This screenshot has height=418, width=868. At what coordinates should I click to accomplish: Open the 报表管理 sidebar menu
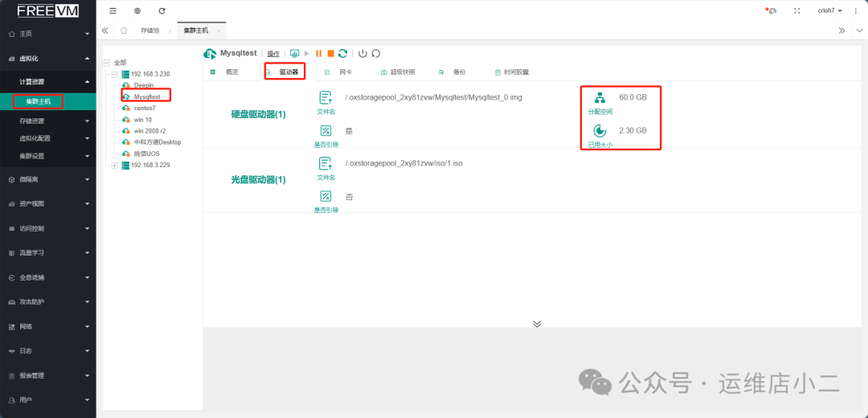coord(48,375)
